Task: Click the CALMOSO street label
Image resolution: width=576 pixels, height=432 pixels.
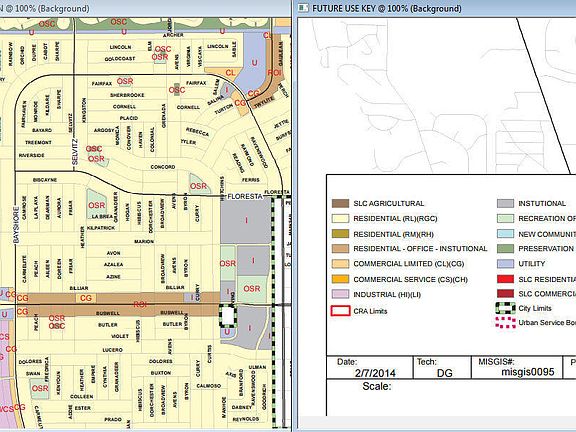Action: tap(209, 386)
